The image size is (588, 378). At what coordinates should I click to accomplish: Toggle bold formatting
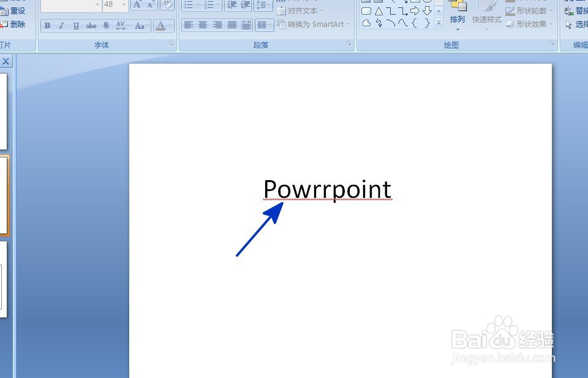coord(47,26)
